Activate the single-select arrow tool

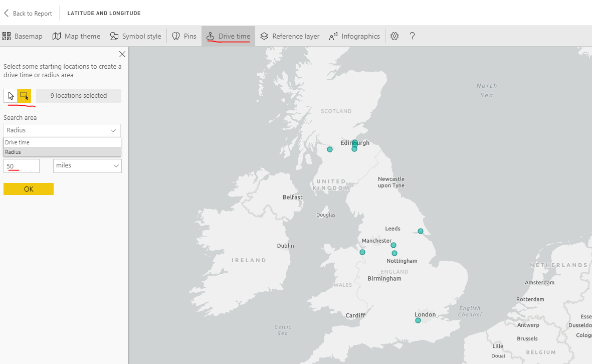point(11,96)
